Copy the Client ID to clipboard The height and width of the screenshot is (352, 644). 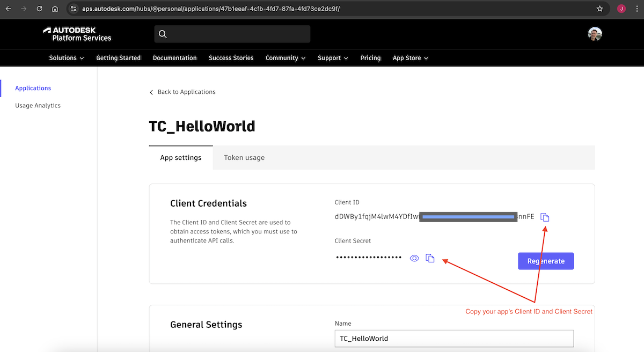pos(545,217)
